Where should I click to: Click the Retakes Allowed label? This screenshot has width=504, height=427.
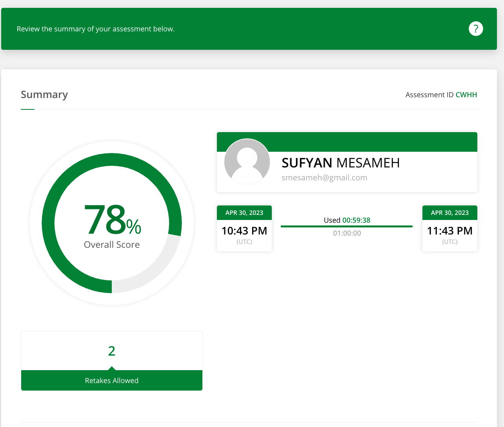click(112, 381)
